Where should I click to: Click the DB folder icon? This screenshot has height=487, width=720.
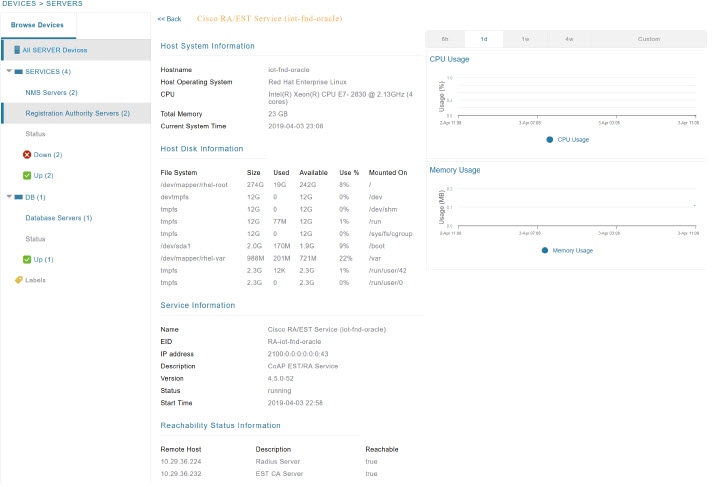pos(19,197)
